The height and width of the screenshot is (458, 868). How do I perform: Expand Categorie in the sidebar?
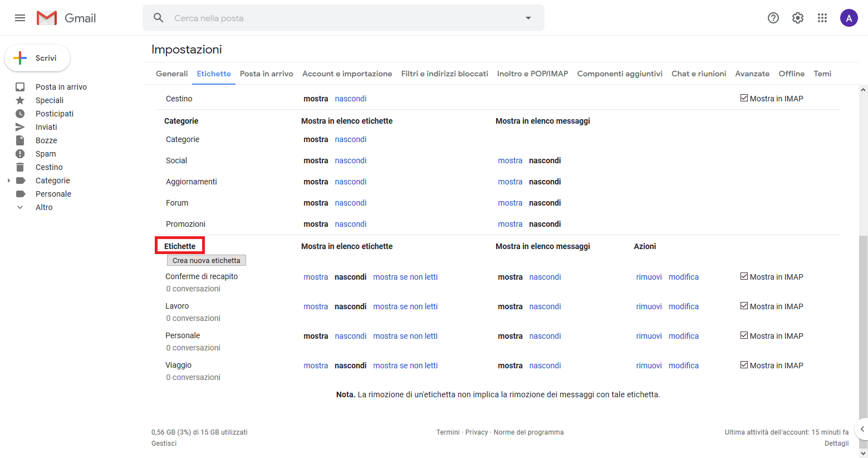coord(9,181)
